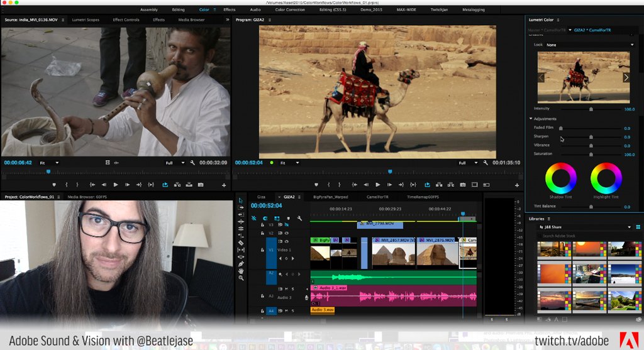Click MVI_2857.MOV clip in timeline

394,254
